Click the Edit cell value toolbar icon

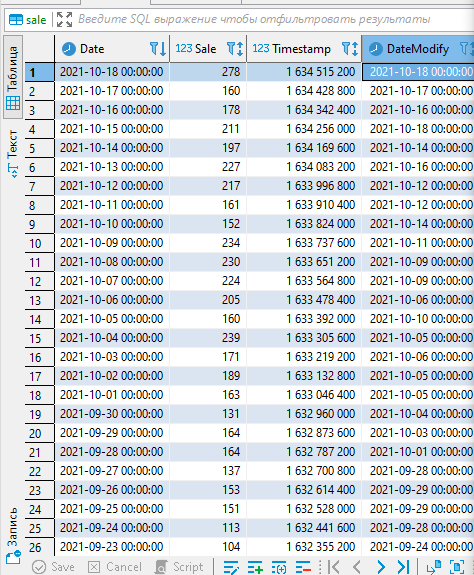coord(231,567)
